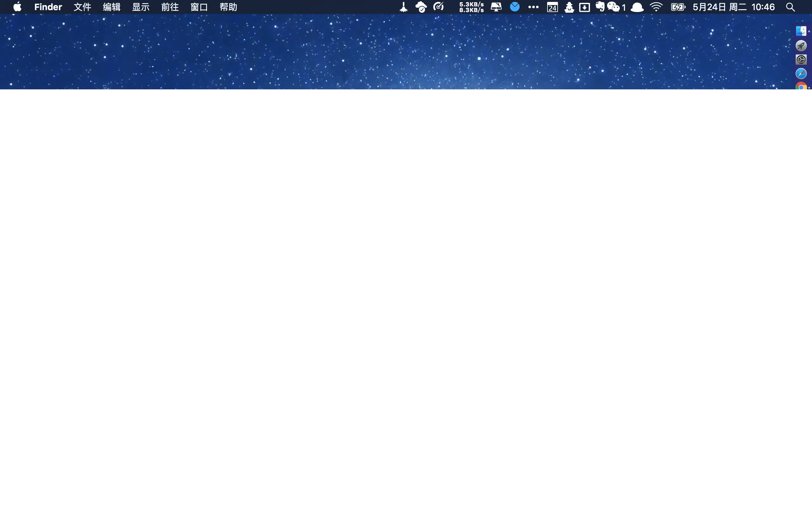This screenshot has height=507, width=812.
Task: Click the Evernote elephant icon
Action: click(x=600, y=7)
